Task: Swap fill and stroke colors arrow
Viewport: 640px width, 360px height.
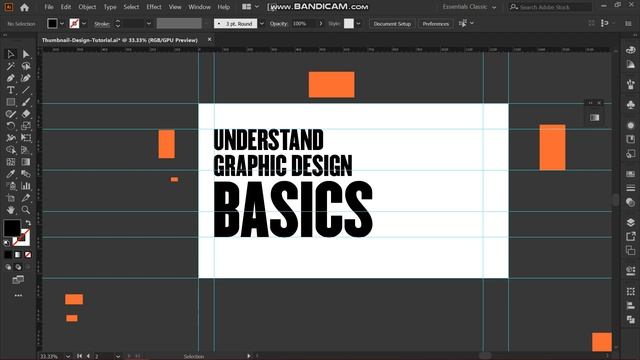Action: tap(28, 223)
